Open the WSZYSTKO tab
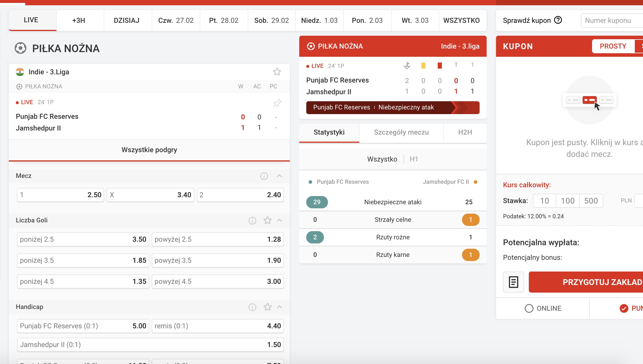Image resolution: width=643 pixels, height=364 pixels. pos(463,20)
